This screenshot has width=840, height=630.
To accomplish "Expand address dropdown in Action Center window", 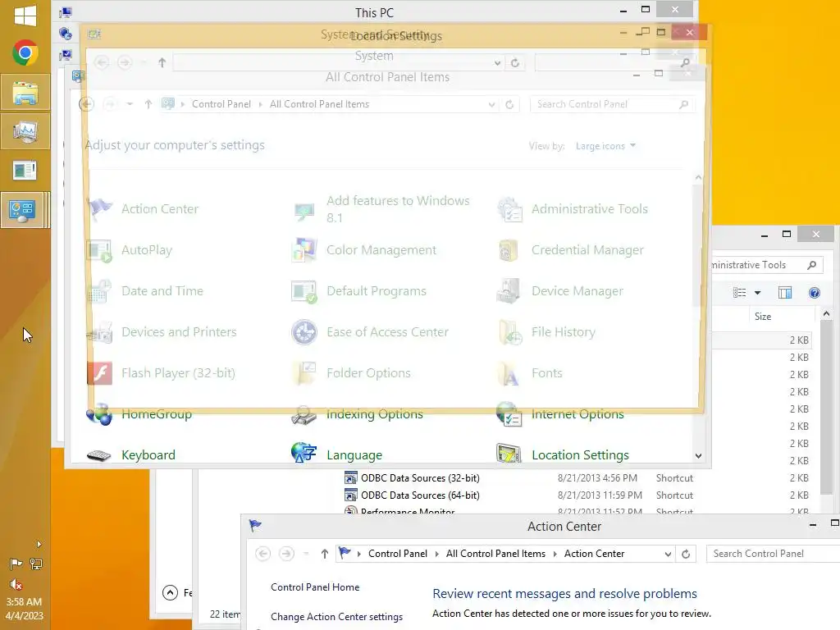I will (668, 554).
